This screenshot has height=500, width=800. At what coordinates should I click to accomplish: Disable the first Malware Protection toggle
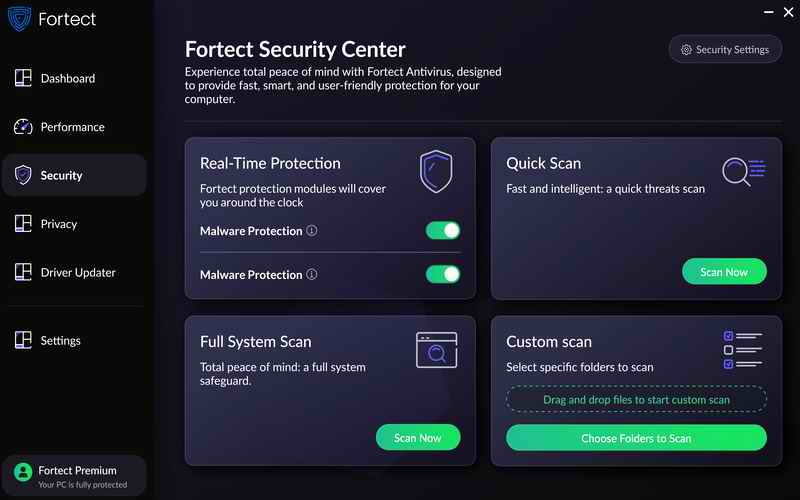pyautogui.click(x=443, y=231)
